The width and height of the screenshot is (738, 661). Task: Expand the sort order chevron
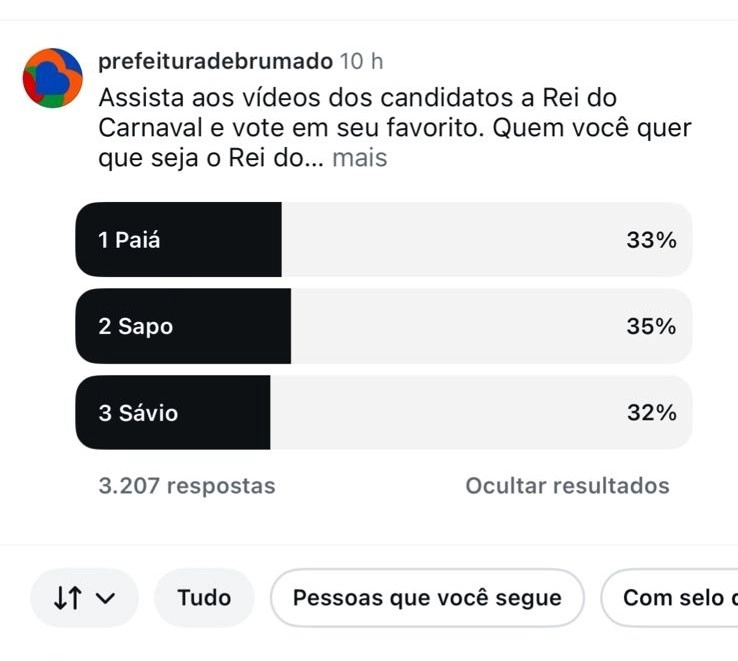tap(107, 598)
